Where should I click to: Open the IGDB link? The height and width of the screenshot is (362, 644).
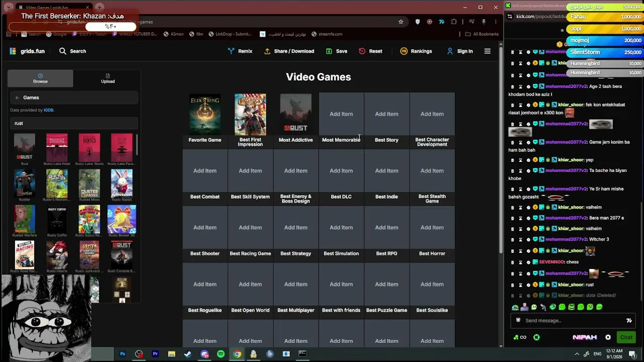coord(48,110)
